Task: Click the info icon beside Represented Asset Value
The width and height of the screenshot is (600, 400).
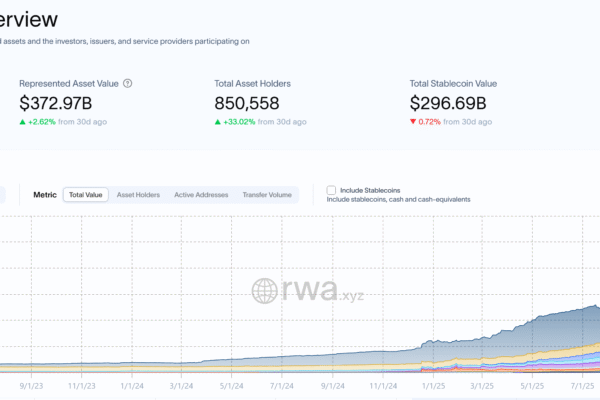Action: coord(127,84)
